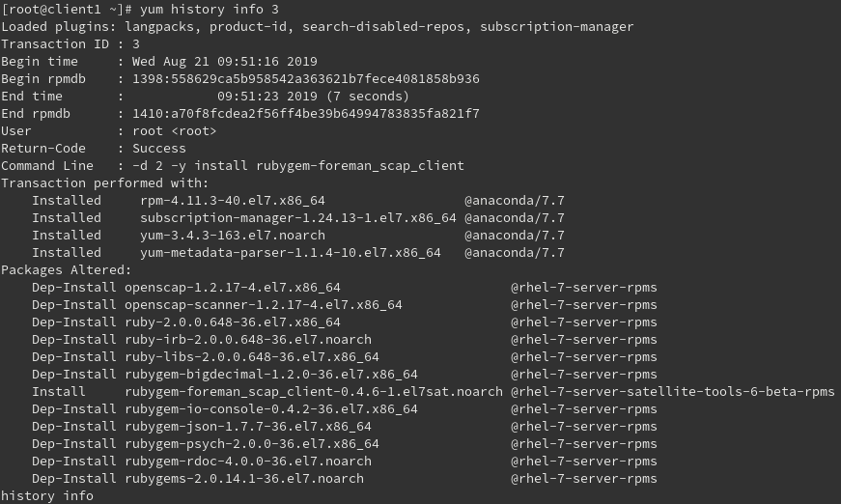Image resolution: width=841 pixels, height=504 pixels.
Task: Click the rubygem-psych package name
Action: pyautogui.click(x=251, y=443)
